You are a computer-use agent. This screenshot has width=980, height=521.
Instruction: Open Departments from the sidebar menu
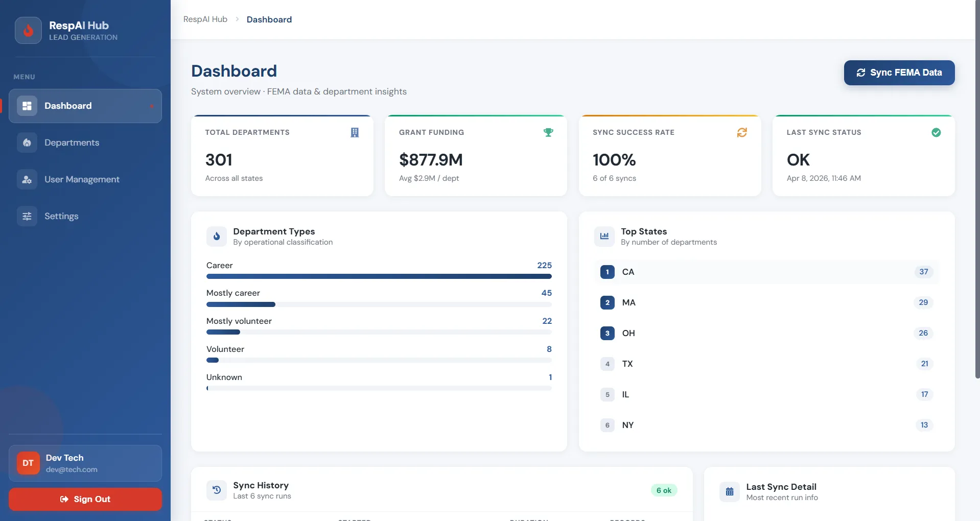(85, 143)
